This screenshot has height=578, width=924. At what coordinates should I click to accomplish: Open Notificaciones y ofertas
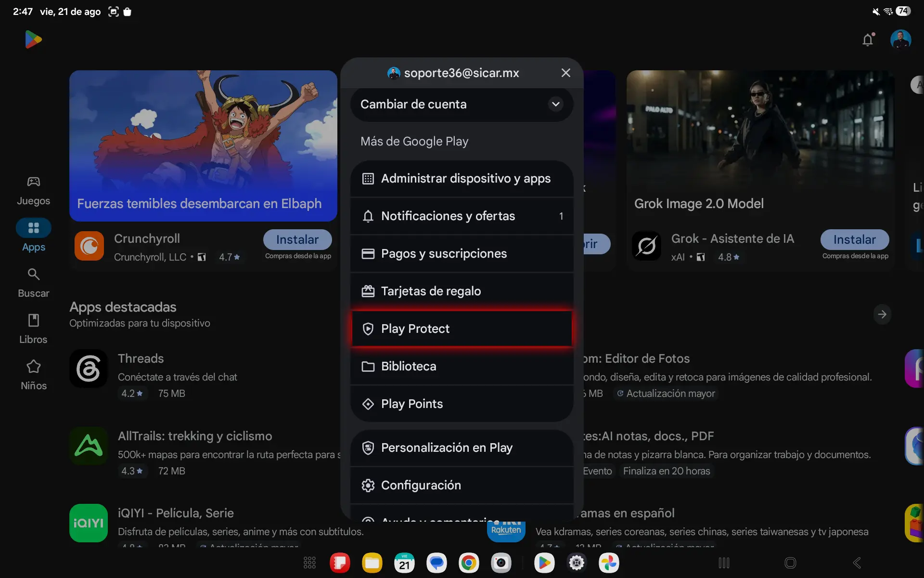[462, 216]
